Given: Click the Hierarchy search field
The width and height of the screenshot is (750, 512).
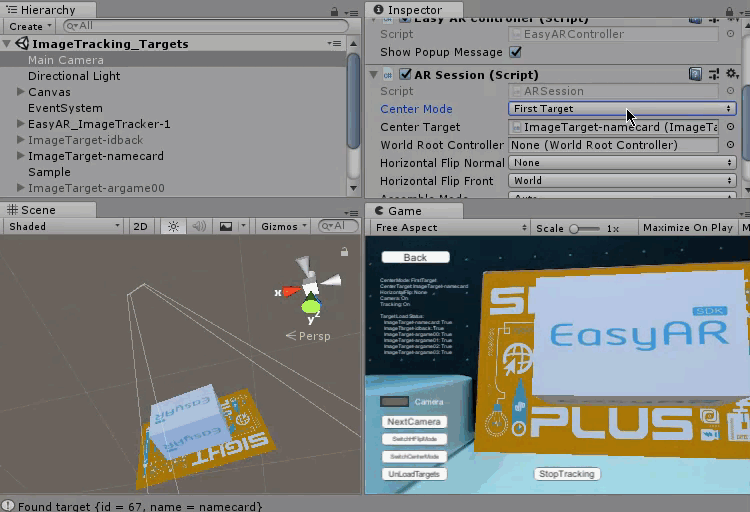Looking at the screenshot, I should coord(206,26).
